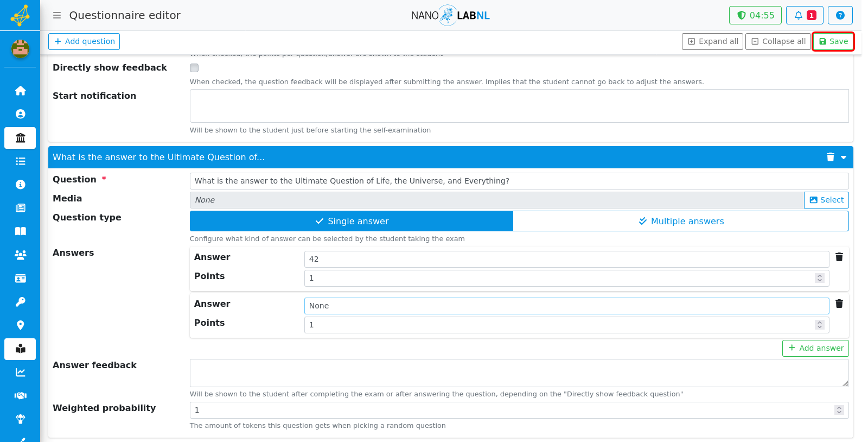Toggle the hamburger menu
The width and height of the screenshot is (868, 442).
[56, 15]
